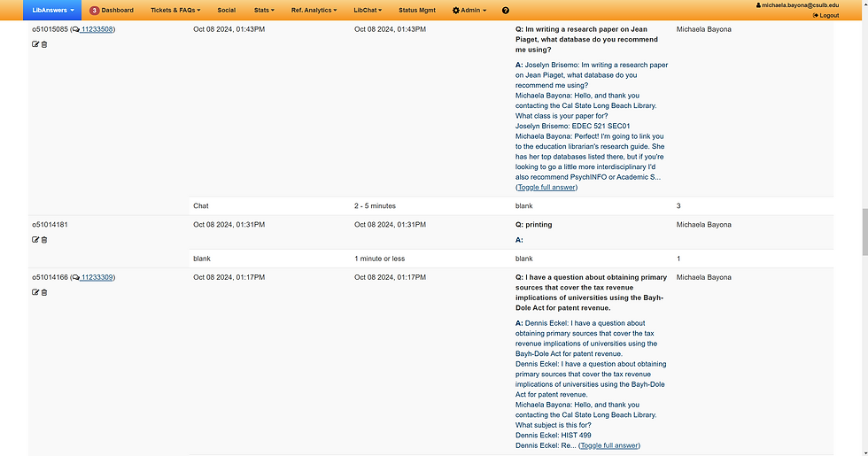Click the scrollbar down arrow
The image size is (868, 456).
(x=864, y=452)
